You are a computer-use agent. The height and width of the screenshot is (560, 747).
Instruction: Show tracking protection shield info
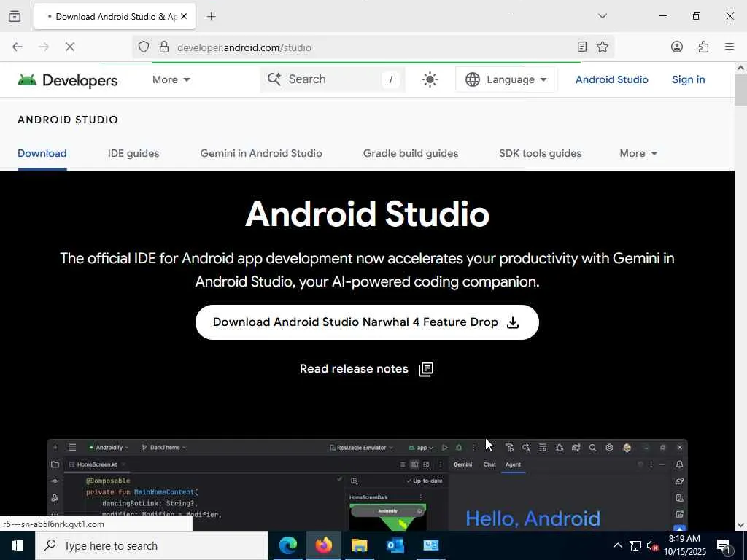[144, 47]
